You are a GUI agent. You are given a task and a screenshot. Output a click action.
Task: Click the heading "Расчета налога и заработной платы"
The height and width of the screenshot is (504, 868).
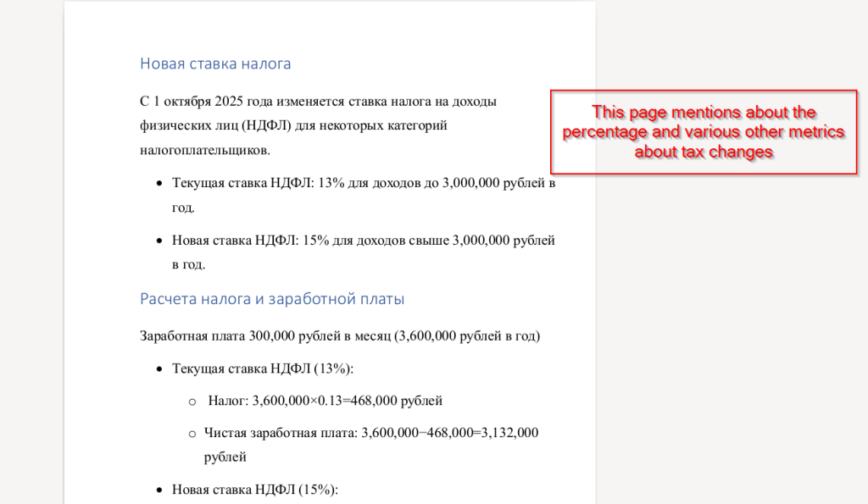(271, 299)
